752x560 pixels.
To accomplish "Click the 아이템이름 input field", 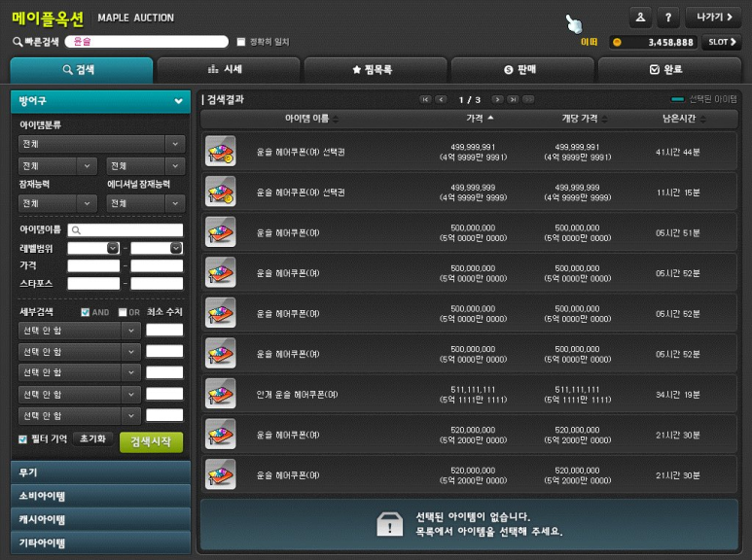I will pos(125,230).
